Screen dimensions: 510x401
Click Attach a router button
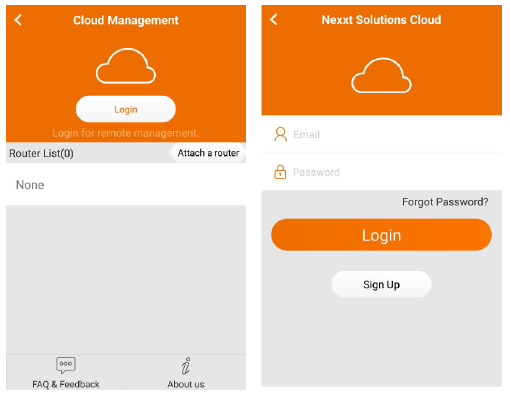point(208,153)
